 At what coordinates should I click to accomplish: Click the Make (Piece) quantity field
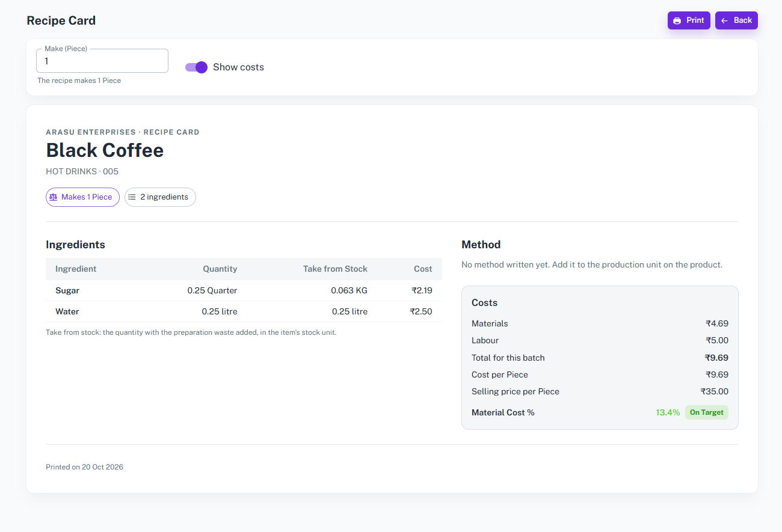click(102, 61)
